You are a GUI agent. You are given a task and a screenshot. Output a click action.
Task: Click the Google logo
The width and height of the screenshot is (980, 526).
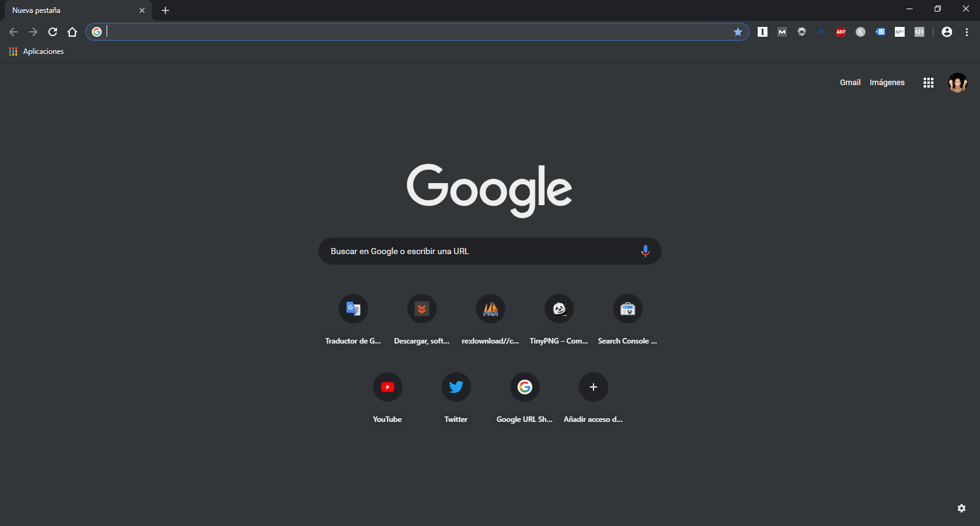click(x=490, y=190)
